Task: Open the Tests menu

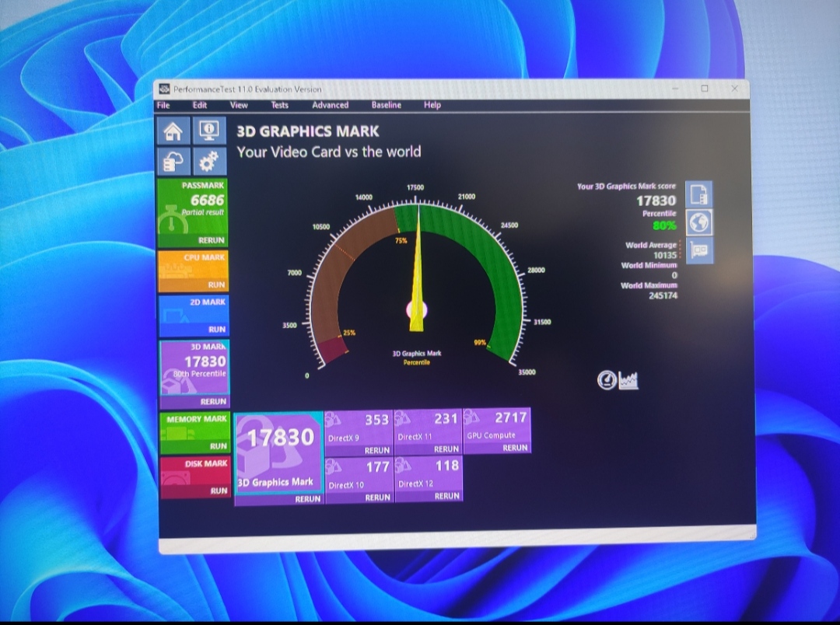Action: point(280,105)
